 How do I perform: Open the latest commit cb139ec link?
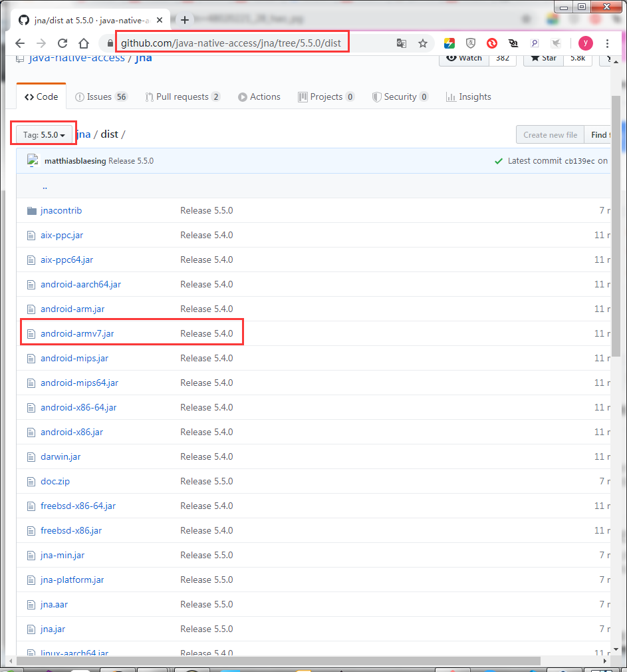coord(580,161)
